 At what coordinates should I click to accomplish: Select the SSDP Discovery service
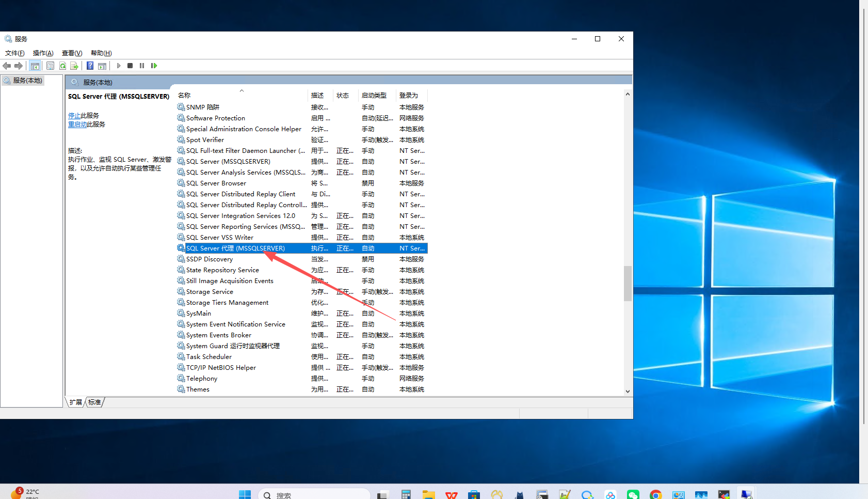(302, 259)
